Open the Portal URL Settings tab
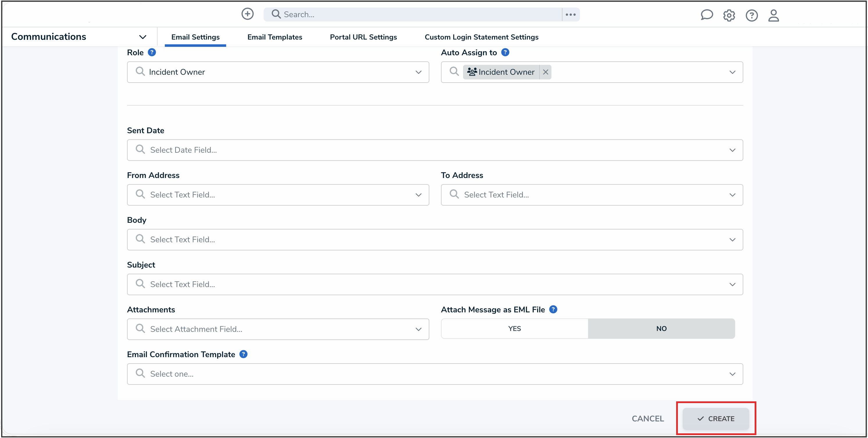This screenshot has width=868, height=438. 363,37
